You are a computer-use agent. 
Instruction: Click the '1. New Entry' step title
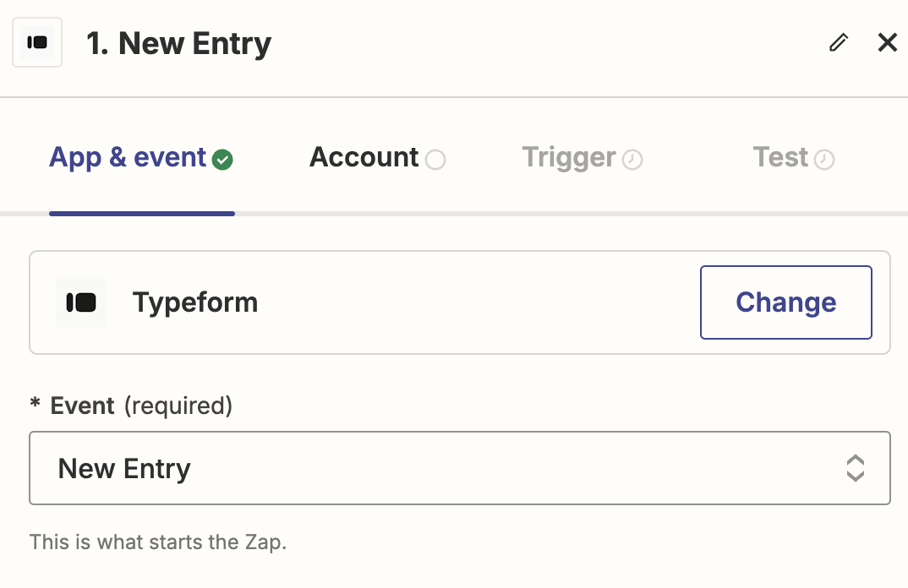click(x=179, y=43)
